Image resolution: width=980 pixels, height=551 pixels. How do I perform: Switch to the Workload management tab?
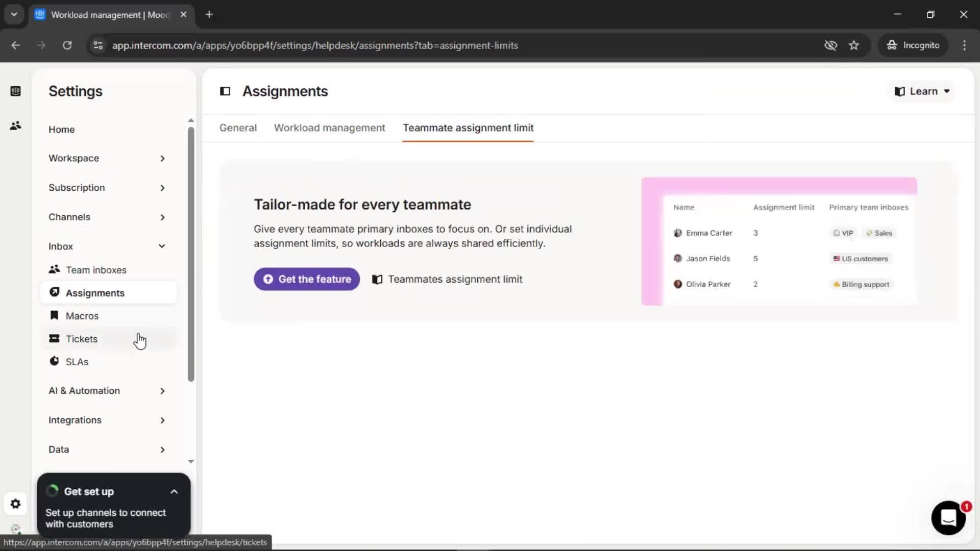point(330,128)
